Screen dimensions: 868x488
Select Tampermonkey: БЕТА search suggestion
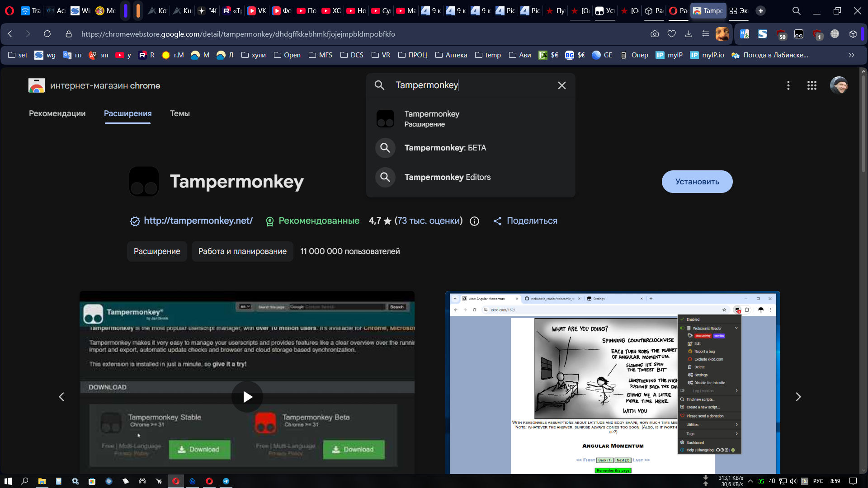tap(471, 148)
